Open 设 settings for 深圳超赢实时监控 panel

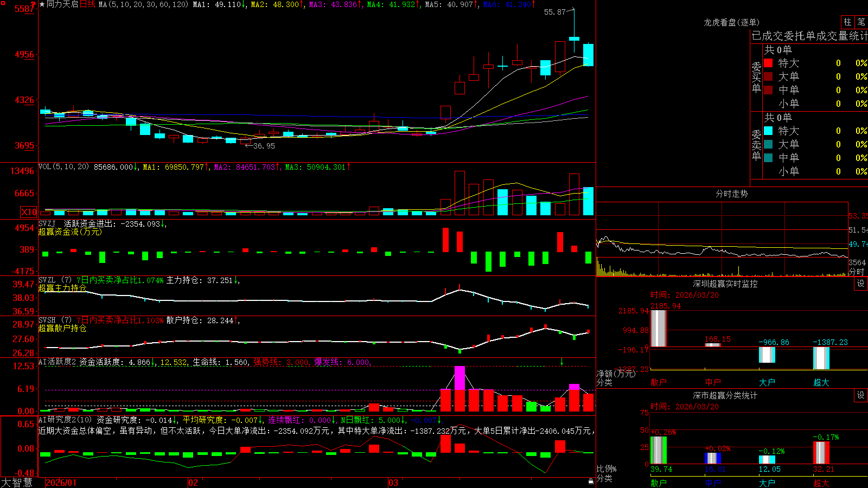861,284
